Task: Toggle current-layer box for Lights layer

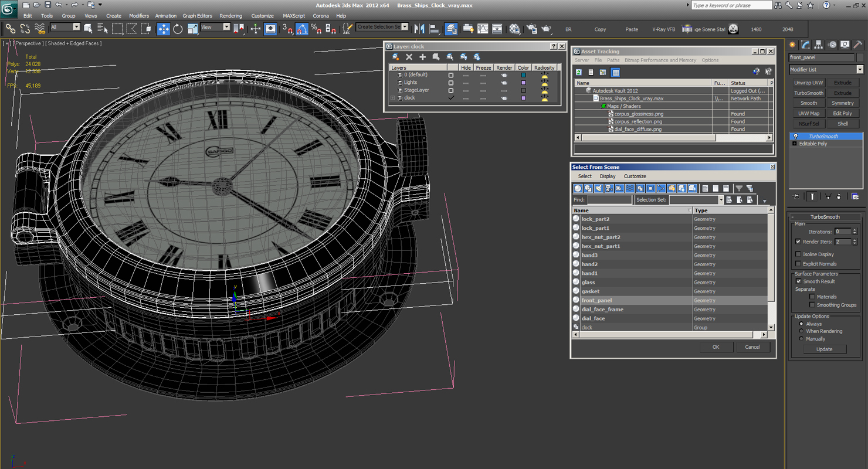Action: pos(451,83)
